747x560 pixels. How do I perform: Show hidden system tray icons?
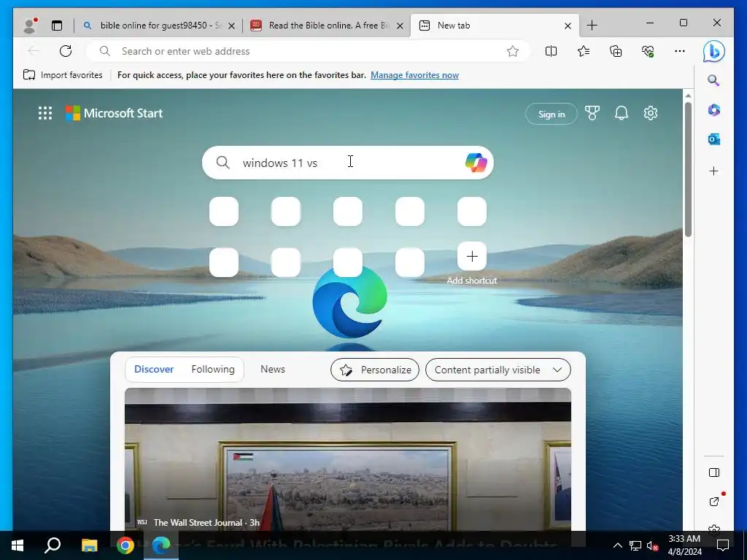[x=617, y=545]
